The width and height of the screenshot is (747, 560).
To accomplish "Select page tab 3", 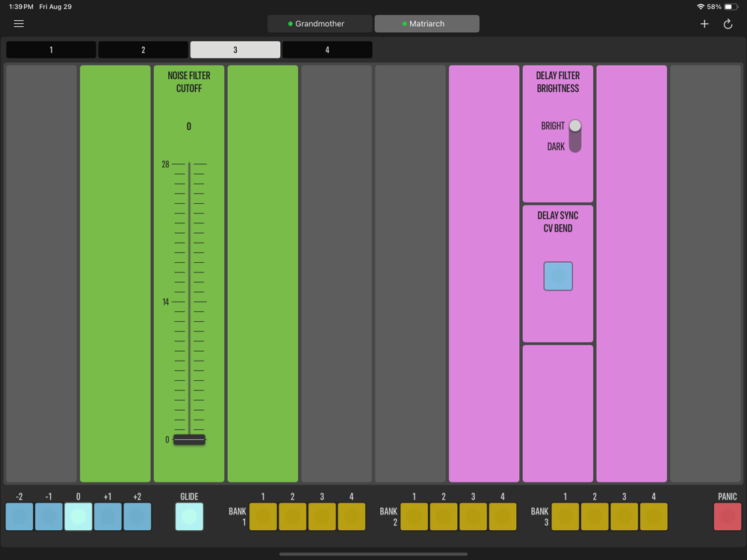I will point(235,49).
